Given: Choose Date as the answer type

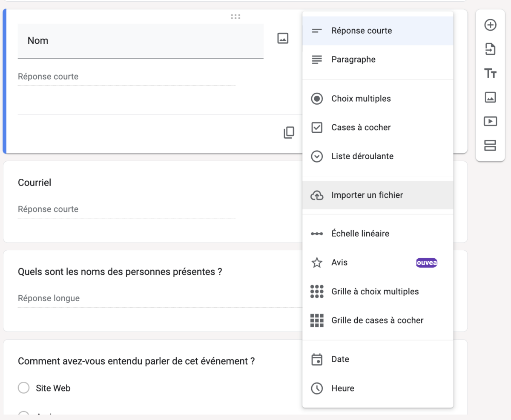Looking at the screenshot, I should (339, 359).
